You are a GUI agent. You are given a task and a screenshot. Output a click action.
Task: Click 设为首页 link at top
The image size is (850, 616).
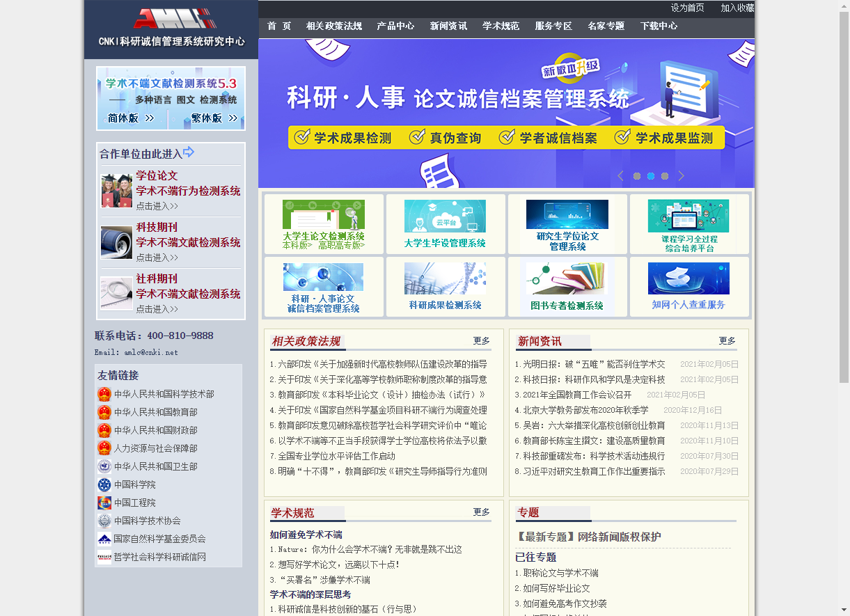(687, 8)
